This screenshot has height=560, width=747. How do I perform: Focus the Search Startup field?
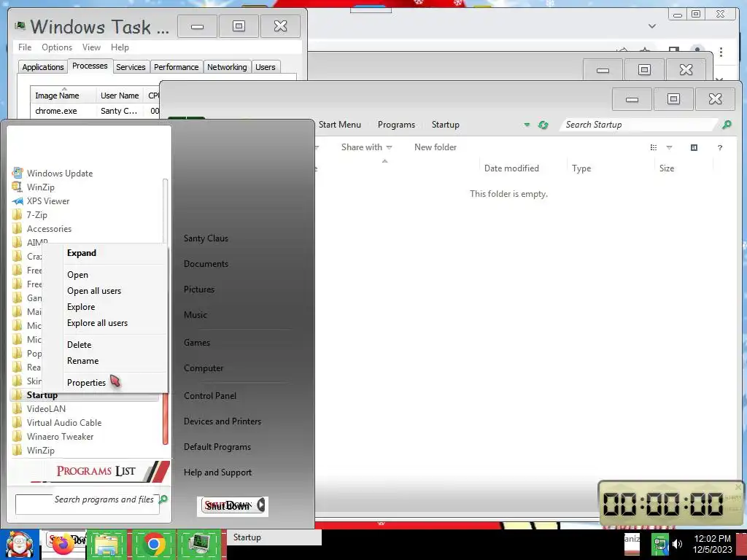pos(640,125)
